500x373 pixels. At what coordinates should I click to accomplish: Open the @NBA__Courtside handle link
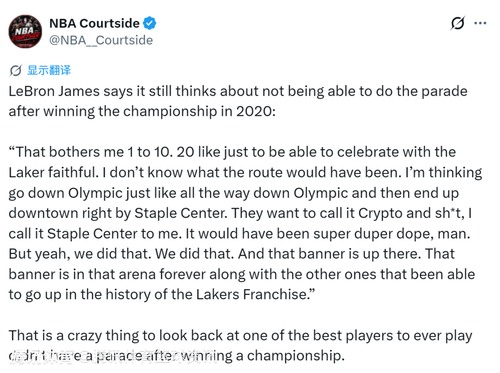click(x=101, y=40)
